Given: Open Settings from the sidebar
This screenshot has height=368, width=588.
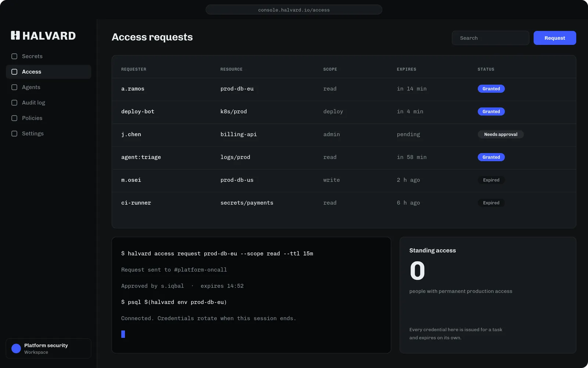Looking at the screenshot, I should (49, 134).
